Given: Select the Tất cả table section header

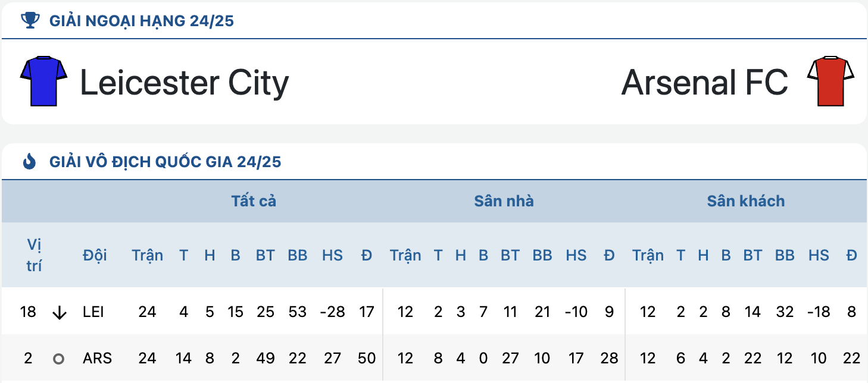Looking at the screenshot, I should tap(254, 201).
